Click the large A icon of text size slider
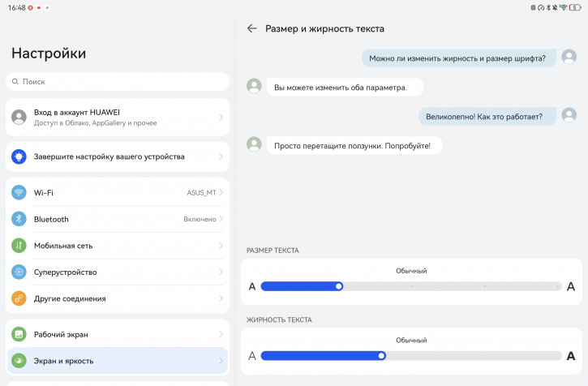 point(571,286)
